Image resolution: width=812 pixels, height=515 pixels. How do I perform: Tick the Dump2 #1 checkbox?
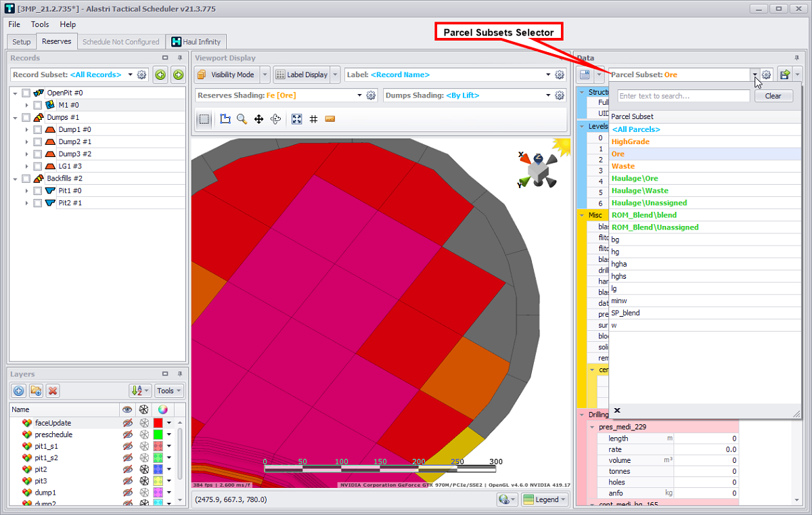(x=38, y=142)
